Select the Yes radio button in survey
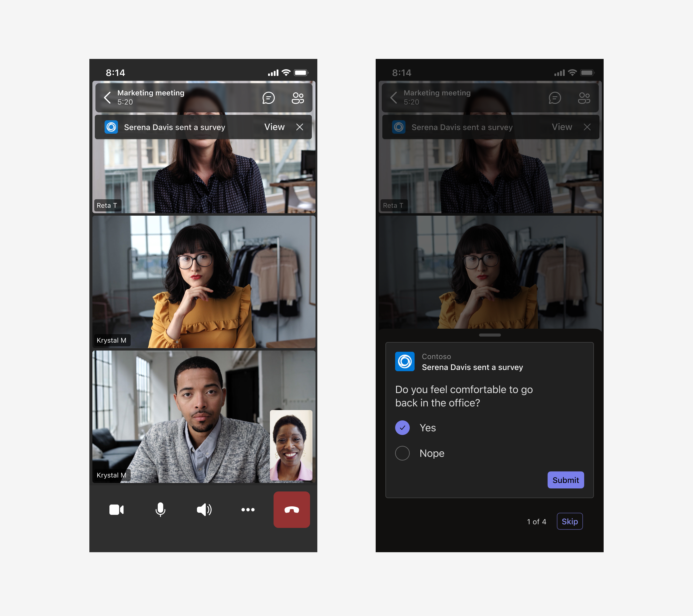The image size is (693, 616). click(403, 427)
